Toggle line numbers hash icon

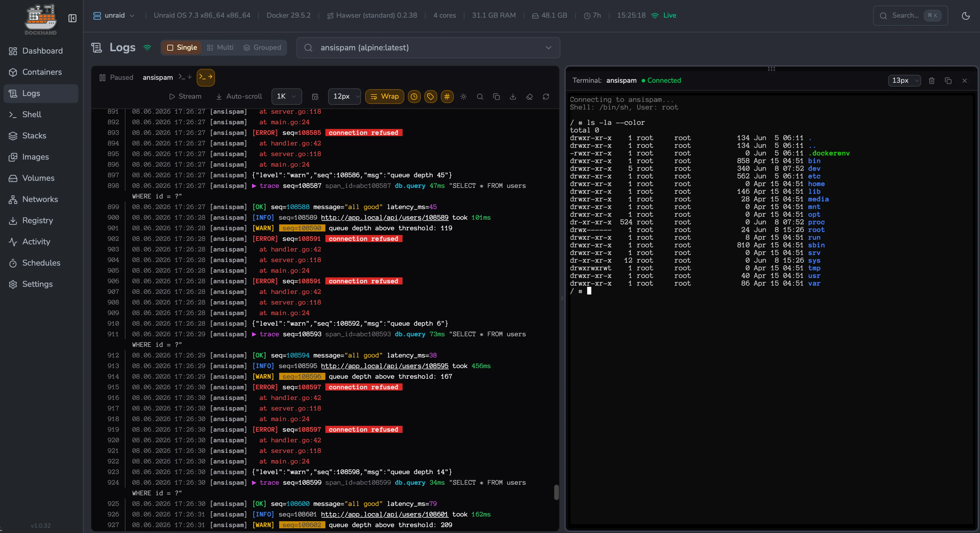447,97
